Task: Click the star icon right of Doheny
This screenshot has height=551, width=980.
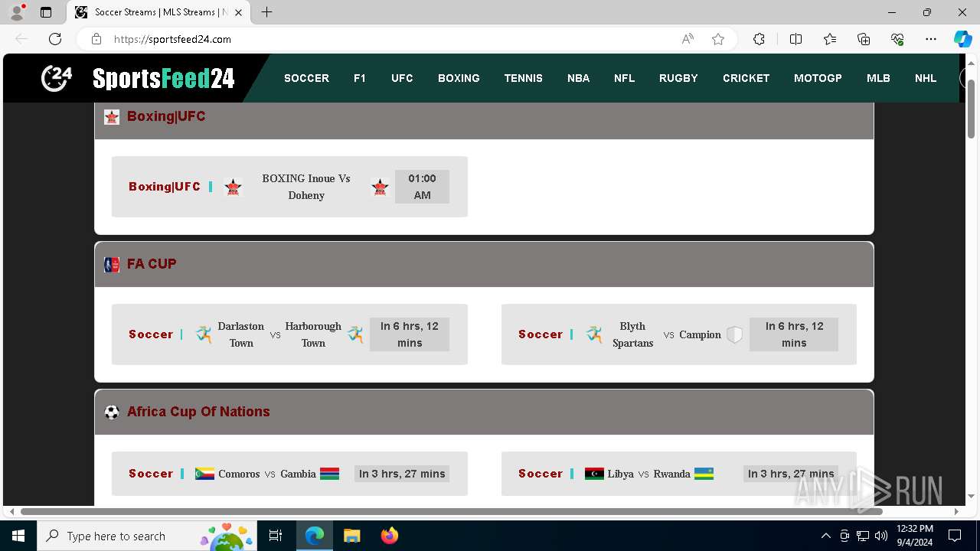Action: (380, 187)
